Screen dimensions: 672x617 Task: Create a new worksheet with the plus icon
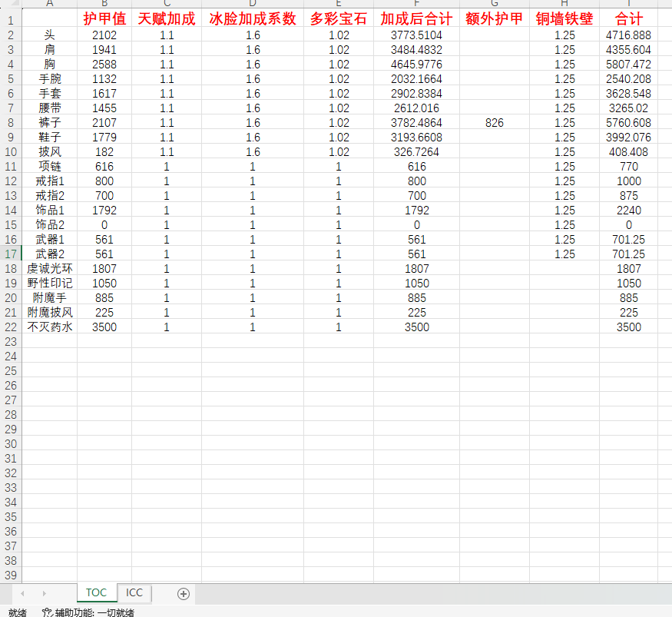coord(183,593)
